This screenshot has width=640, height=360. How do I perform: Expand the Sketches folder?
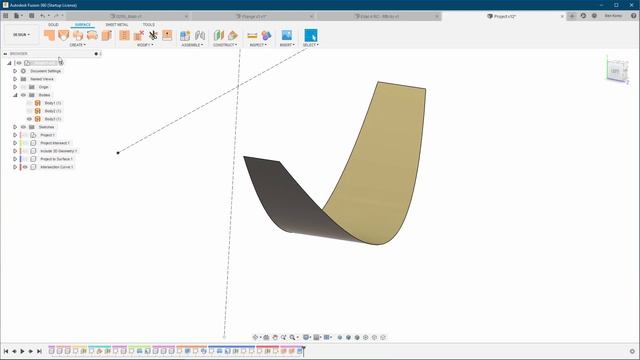[x=15, y=127]
